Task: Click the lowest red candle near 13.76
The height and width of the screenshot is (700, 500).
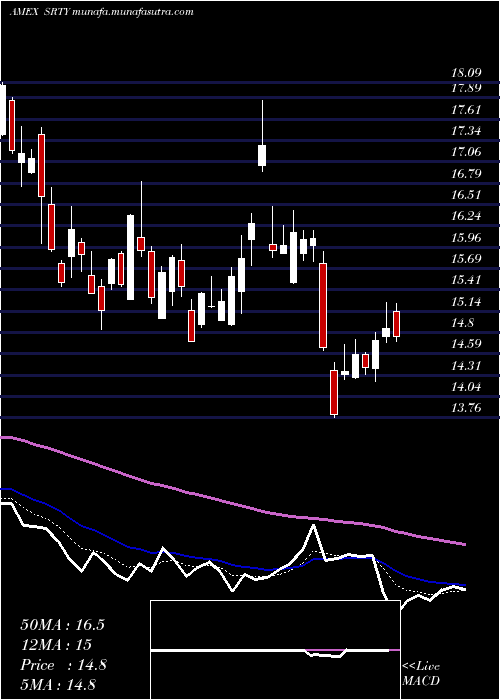Action: point(334,392)
